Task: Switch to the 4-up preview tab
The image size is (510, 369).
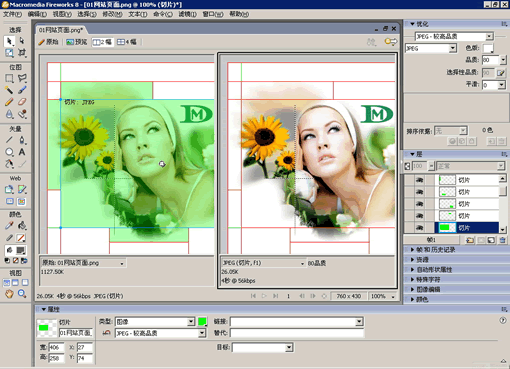Action: coord(127,42)
